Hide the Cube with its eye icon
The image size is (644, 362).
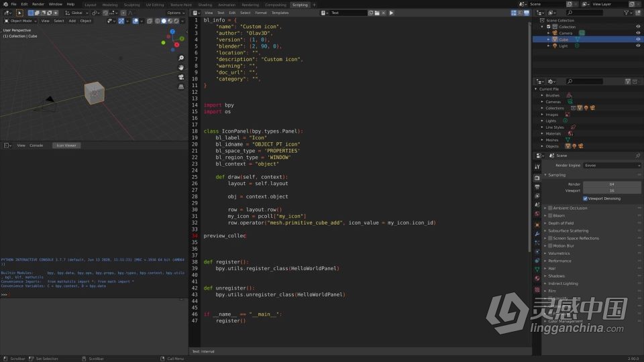[x=638, y=40]
